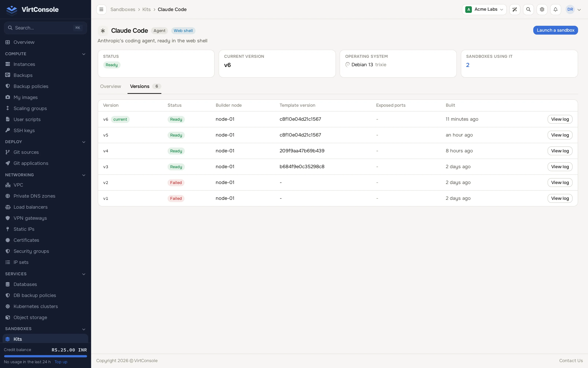The width and height of the screenshot is (588, 368).
Task: Focus the sidebar Search field
Action: [45, 28]
